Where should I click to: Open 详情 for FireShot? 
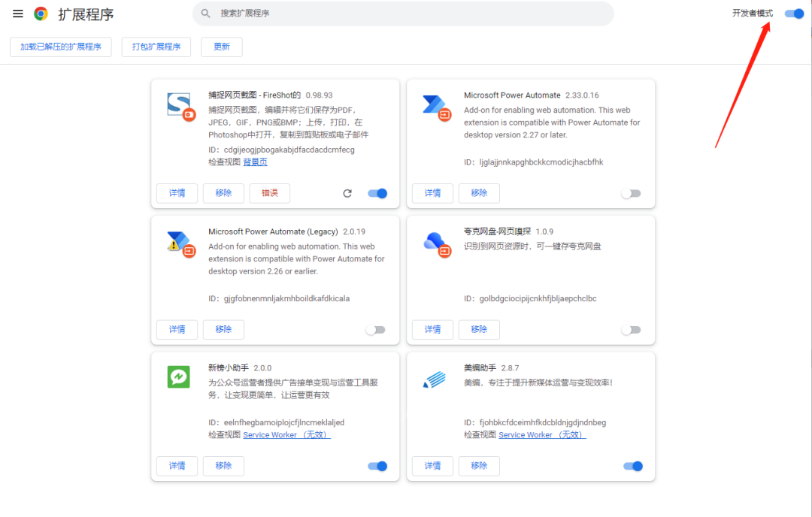point(177,193)
